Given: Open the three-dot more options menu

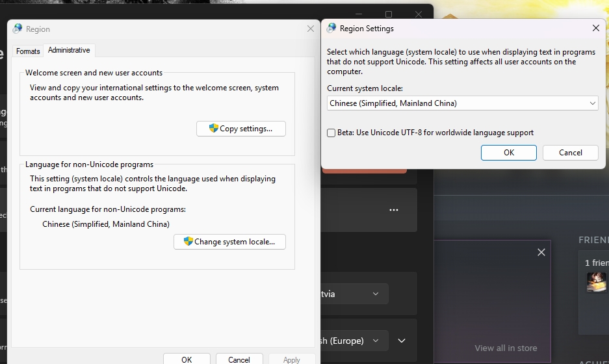Looking at the screenshot, I should pos(394,210).
